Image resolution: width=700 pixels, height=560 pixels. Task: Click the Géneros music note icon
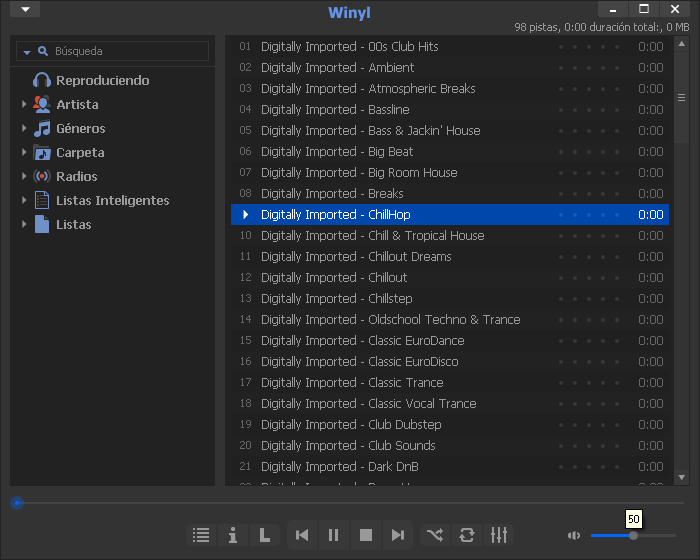[x=42, y=129]
